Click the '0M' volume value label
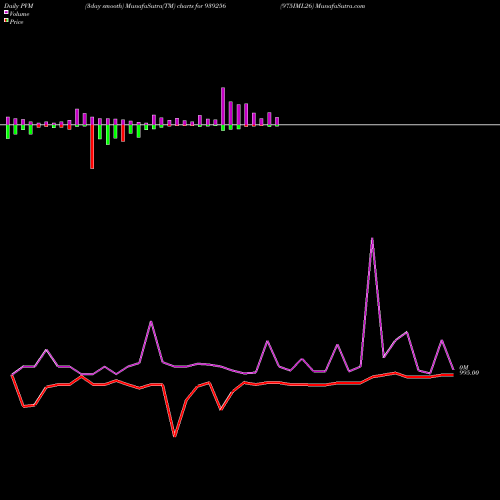This screenshot has height=500, width=500. (464, 367)
